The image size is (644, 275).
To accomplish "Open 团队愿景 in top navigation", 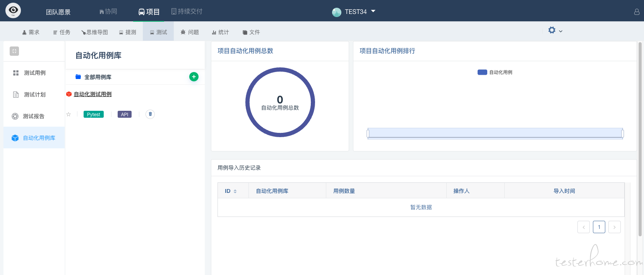I will coord(58,12).
